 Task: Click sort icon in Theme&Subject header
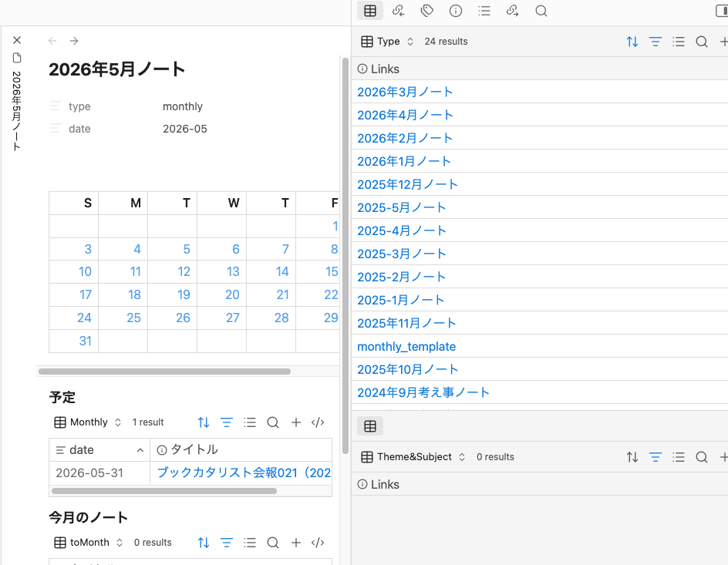pos(632,457)
